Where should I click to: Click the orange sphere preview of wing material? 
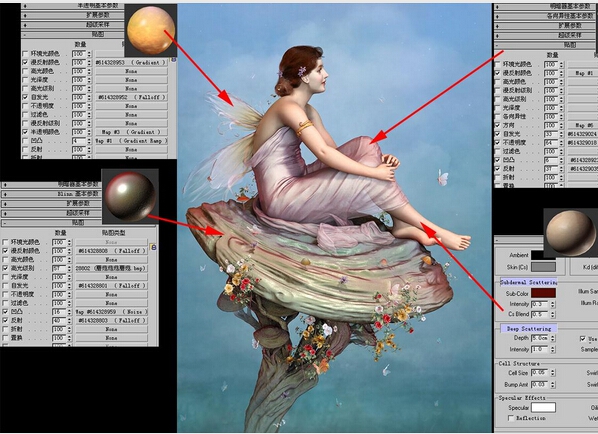click(x=151, y=30)
